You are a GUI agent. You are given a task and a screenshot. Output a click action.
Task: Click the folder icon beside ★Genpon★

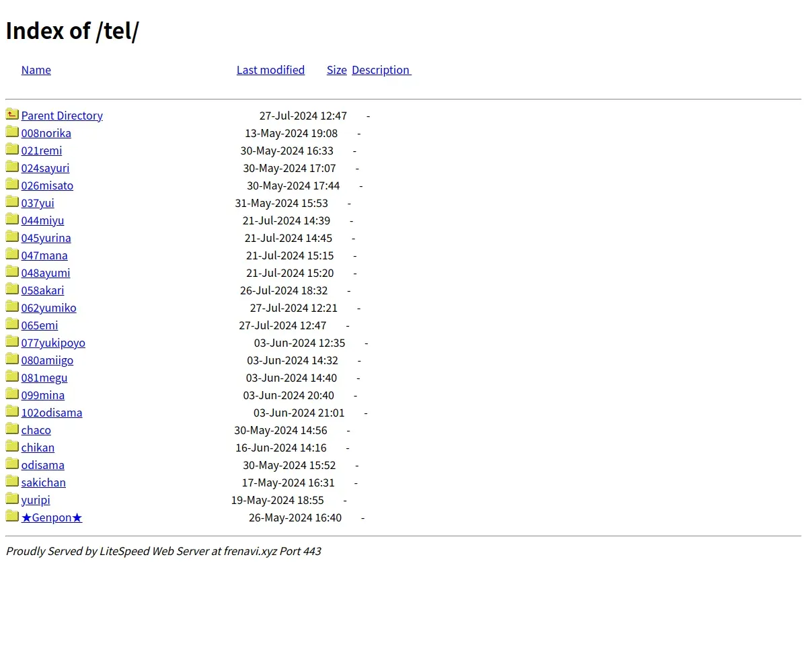(x=12, y=516)
